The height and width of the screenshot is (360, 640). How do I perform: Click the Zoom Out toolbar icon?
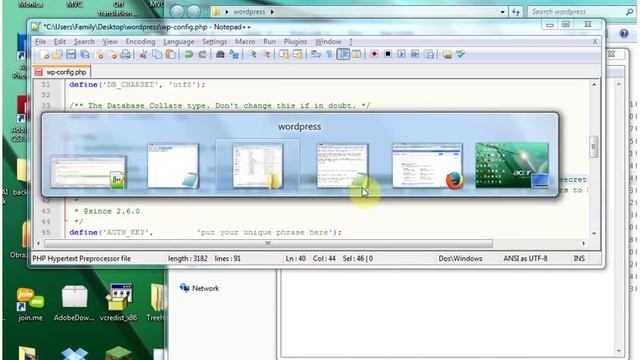tap(266, 54)
